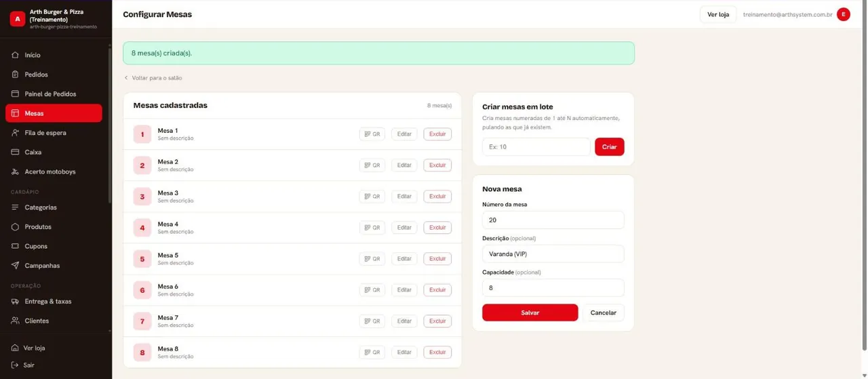The height and width of the screenshot is (379, 868).
Task: Click Ver loja button in top bar
Action: pyautogui.click(x=718, y=14)
